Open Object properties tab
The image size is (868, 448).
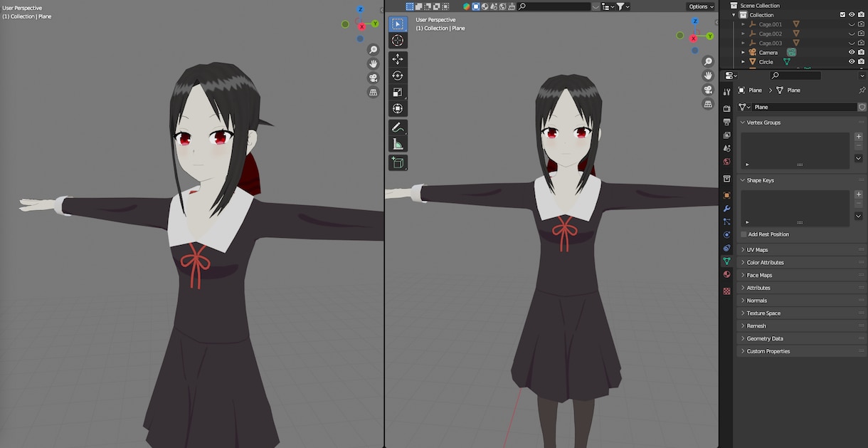(x=726, y=195)
